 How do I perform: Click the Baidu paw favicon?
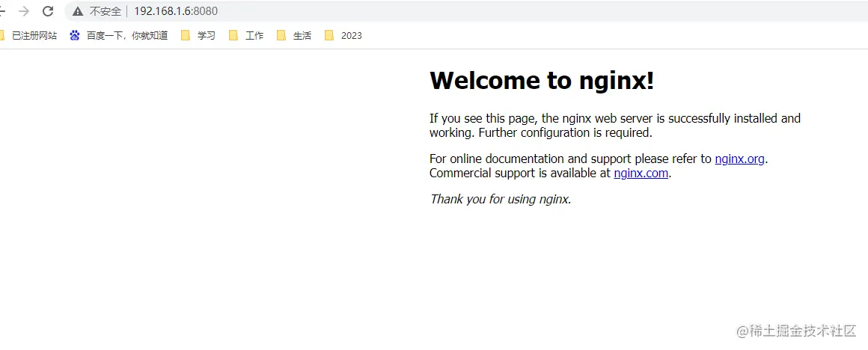click(75, 35)
